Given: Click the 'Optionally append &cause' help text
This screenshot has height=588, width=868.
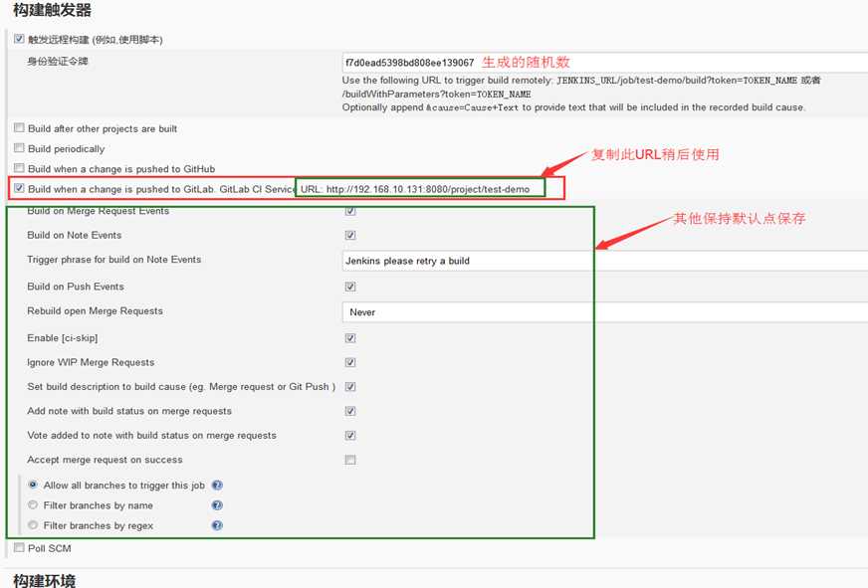Looking at the screenshot, I should tap(573, 107).
